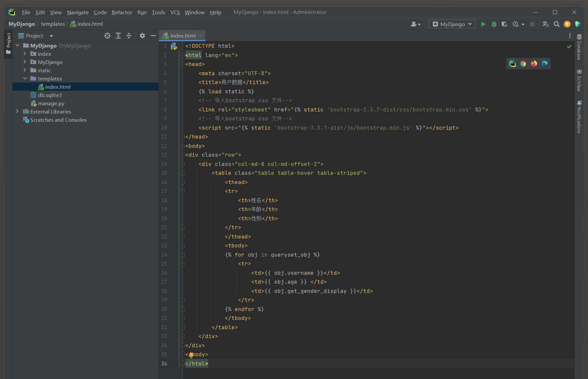Open the SciView tool window

tap(579, 80)
